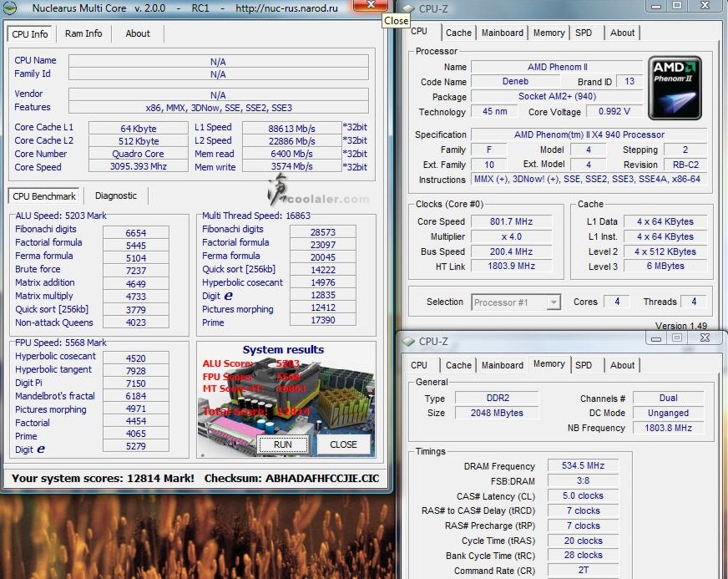
Task: Click the Multi Thread Prime score 17390
Action: pos(323,320)
